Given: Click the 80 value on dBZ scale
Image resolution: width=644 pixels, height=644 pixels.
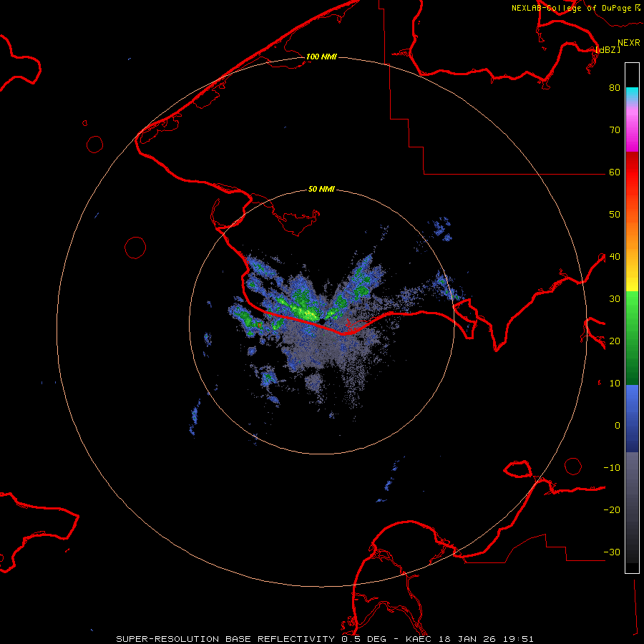Looking at the screenshot, I should click(x=615, y=88).
